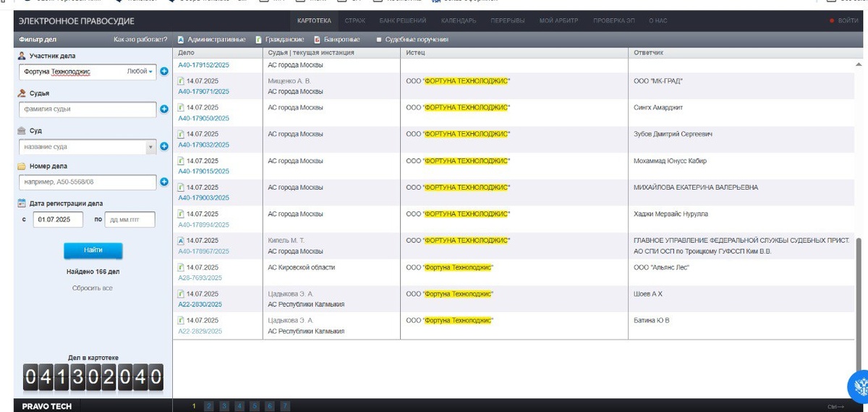Toggle the Гражданские case type filter

[279, 39]
